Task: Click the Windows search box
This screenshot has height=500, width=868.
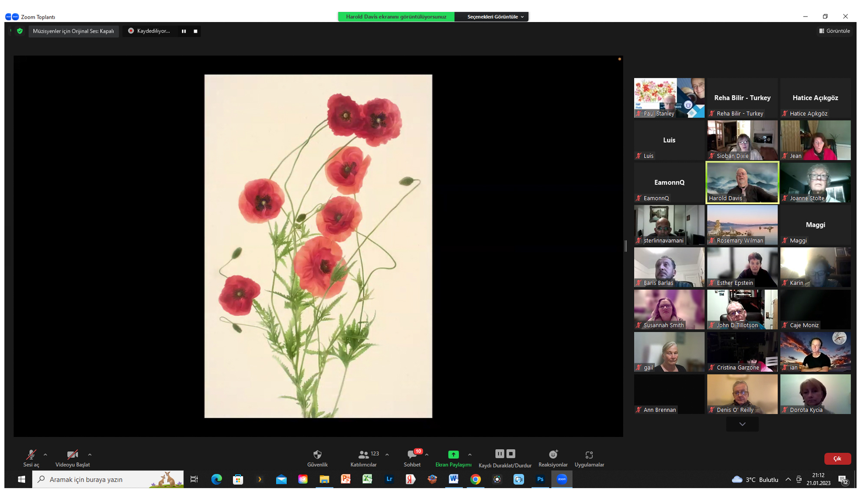Action: click(108, 479)
